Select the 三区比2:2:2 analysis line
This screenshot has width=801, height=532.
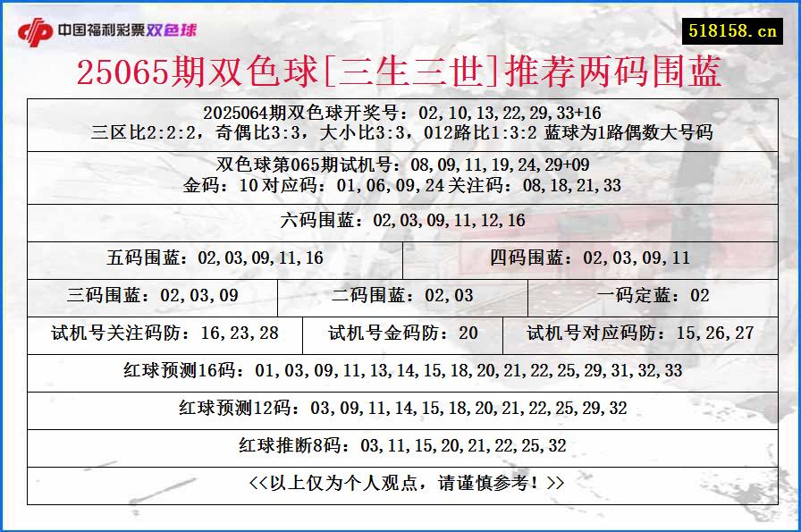click(x=400, y=131)
